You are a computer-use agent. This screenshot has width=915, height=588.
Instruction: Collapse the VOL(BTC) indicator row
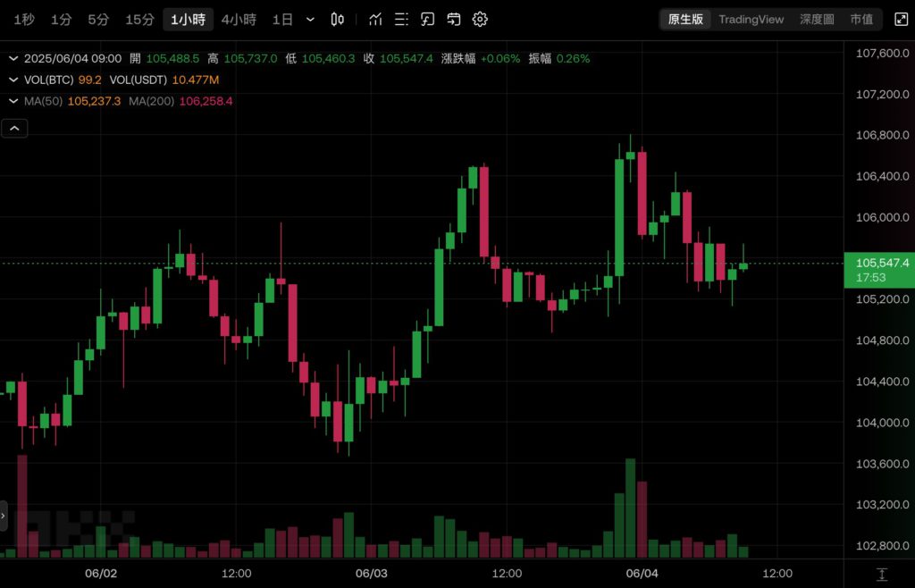pos(13,80)
